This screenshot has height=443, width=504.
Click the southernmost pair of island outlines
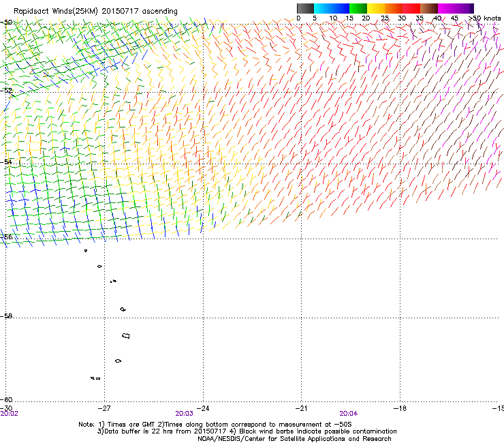[x=95, y=378]
